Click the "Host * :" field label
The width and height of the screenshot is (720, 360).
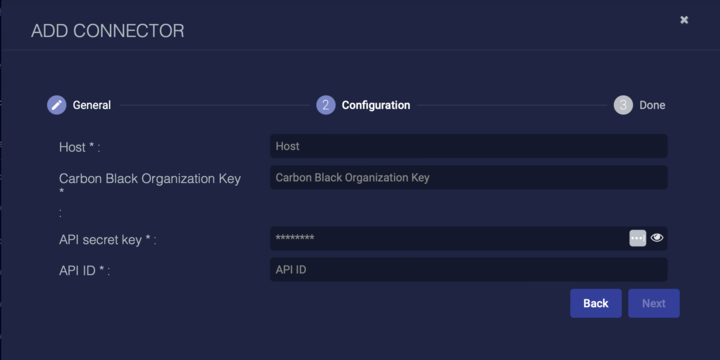pyautogui.click(x=79, y=147)
